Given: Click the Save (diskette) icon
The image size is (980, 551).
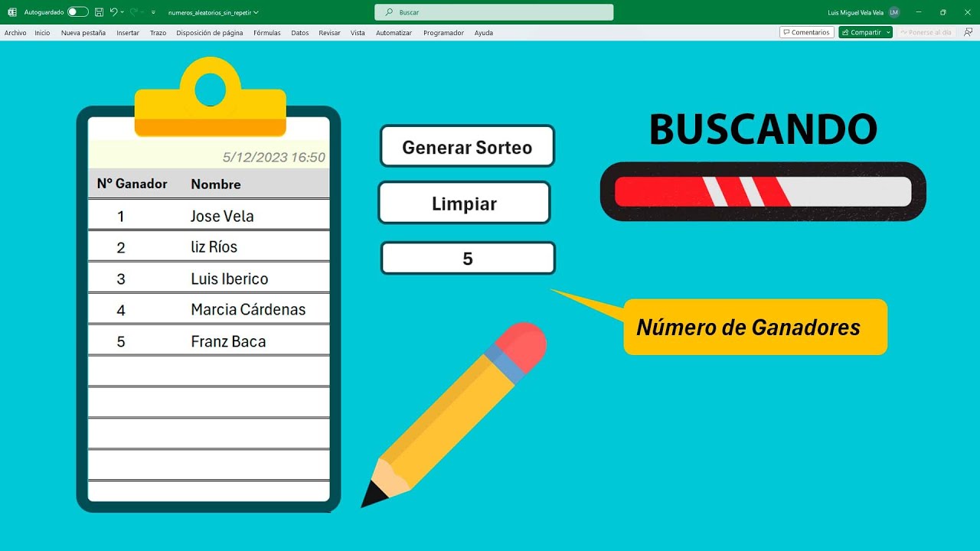Looking at the screenshot, I should click(100, 12).
